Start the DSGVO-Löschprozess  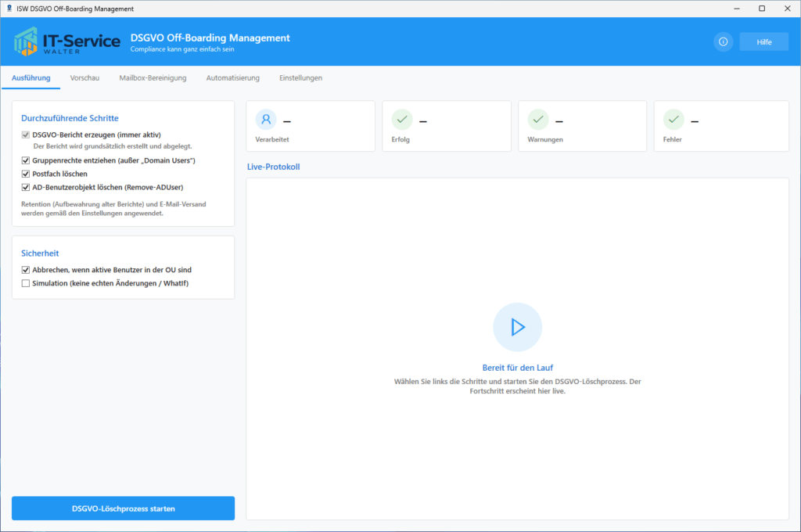123,509
